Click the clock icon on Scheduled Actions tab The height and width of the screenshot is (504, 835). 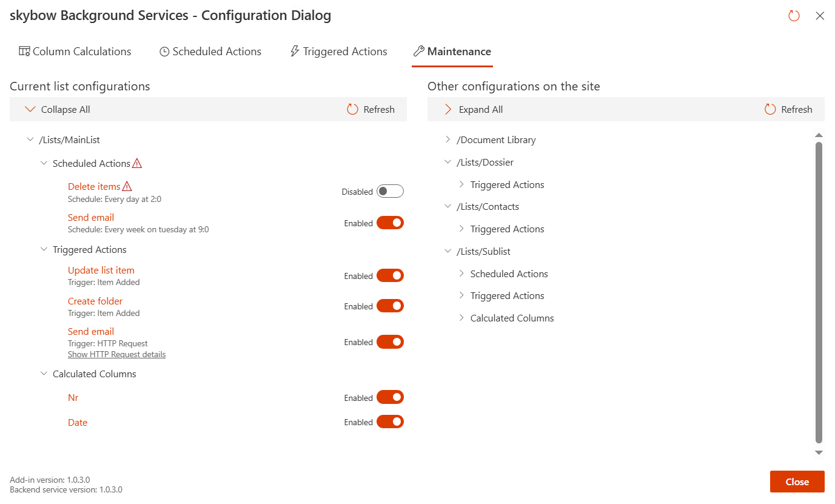click(164, 52)
